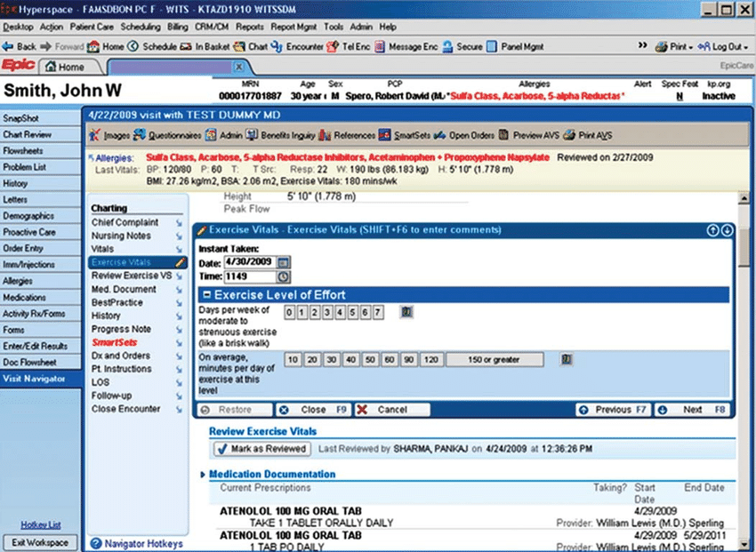Select 7 days per week
Viewport: 756px width, 552px height.
point(378,313)
